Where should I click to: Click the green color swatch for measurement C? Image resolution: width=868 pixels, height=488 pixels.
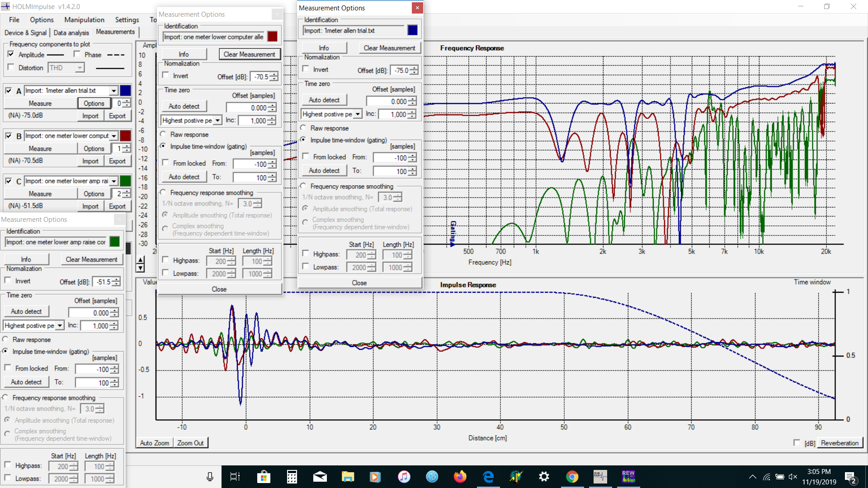pos(126,181)
